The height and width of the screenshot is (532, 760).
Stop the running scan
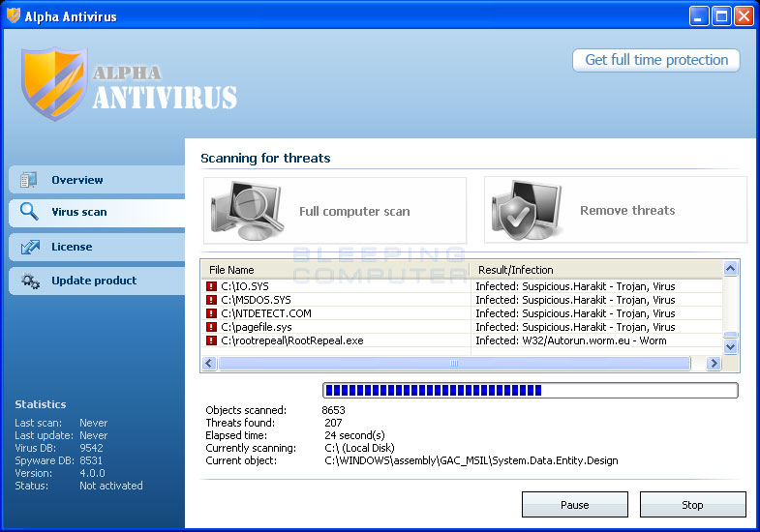point(692,505)
